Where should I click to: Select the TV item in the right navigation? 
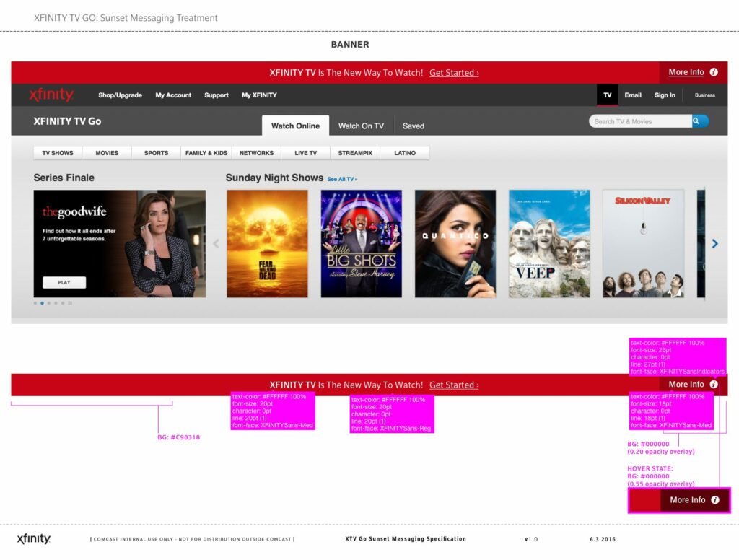pyautogui.click(x=608, y=95)
